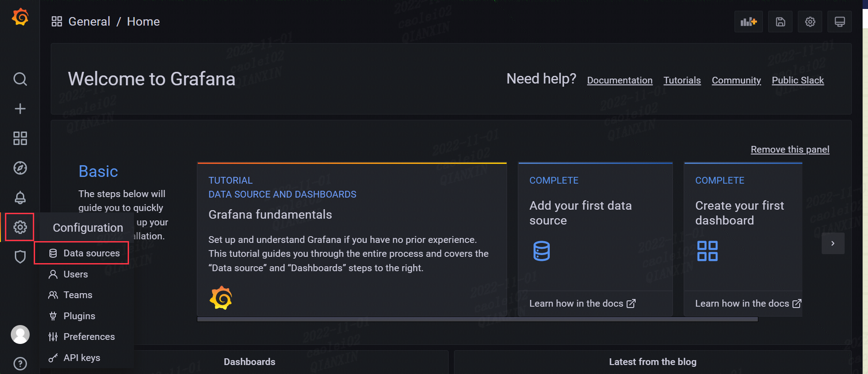
Task: Click the Add panel toolbar icon
Action: point(748,22)
